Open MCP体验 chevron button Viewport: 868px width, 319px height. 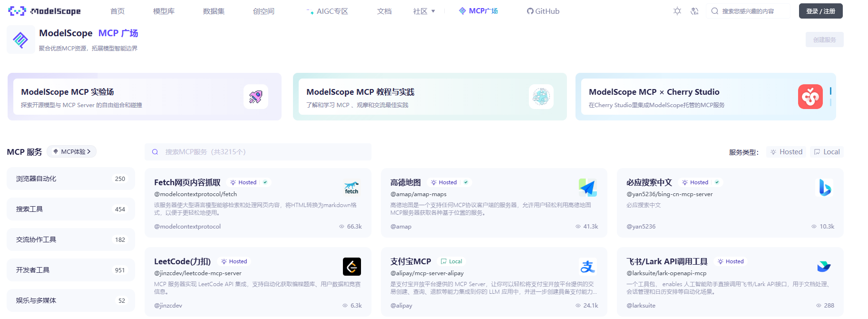coord(72,151)
